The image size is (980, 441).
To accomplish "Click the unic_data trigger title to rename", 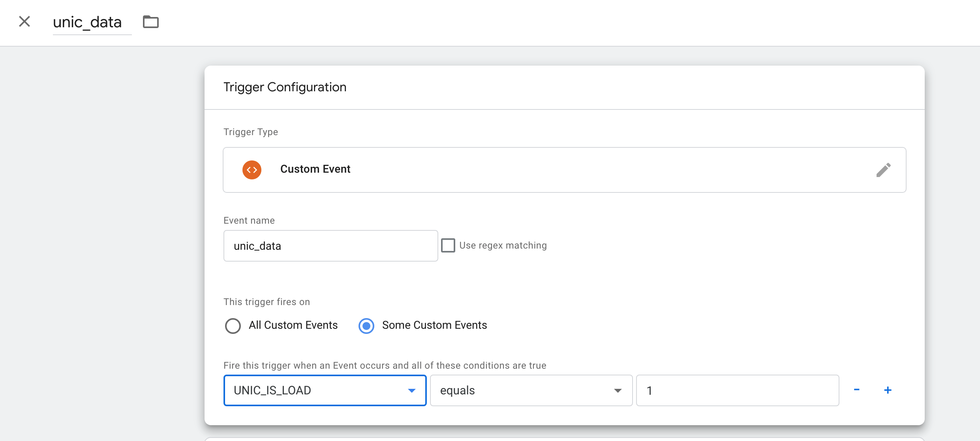I will pos(88,23).
